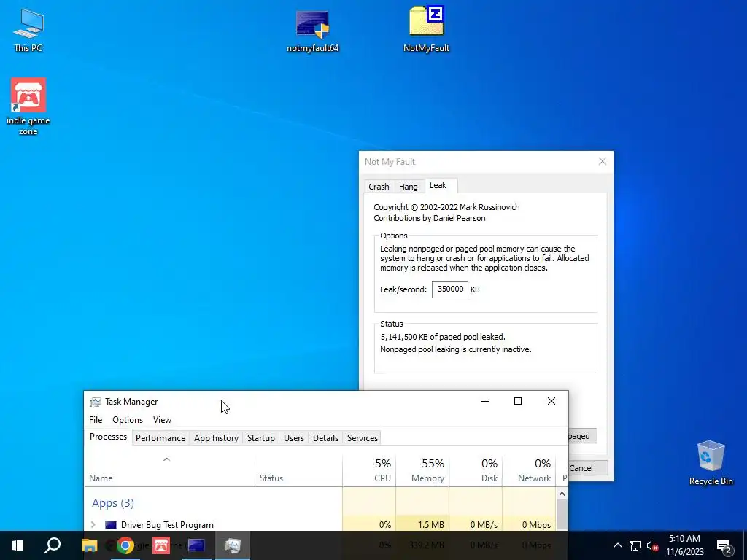Switch to the Crash tab in Not My Fault
This screenshot has height=560, width=747.
click(x=379, y=187)
